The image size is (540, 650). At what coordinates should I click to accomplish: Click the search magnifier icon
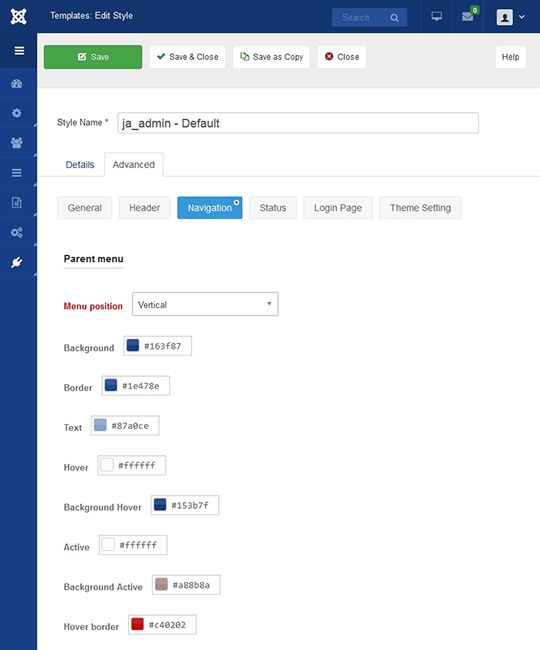coord(394,18)
